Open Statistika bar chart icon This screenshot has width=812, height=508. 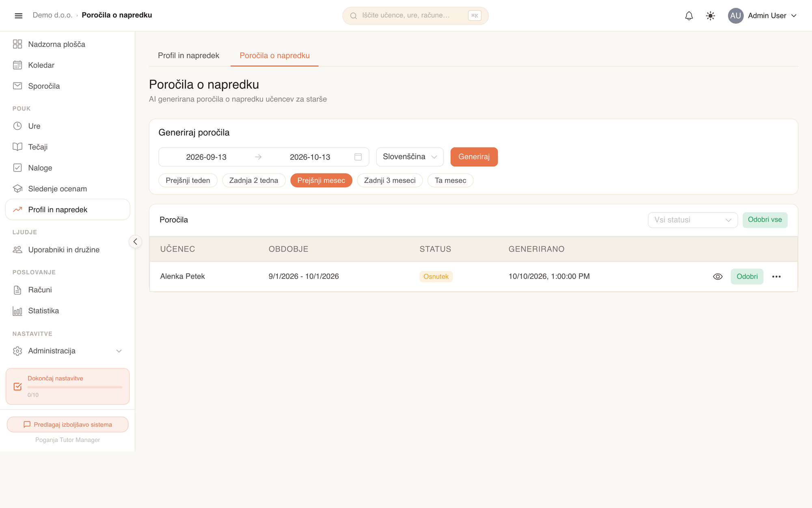(17, 311)
